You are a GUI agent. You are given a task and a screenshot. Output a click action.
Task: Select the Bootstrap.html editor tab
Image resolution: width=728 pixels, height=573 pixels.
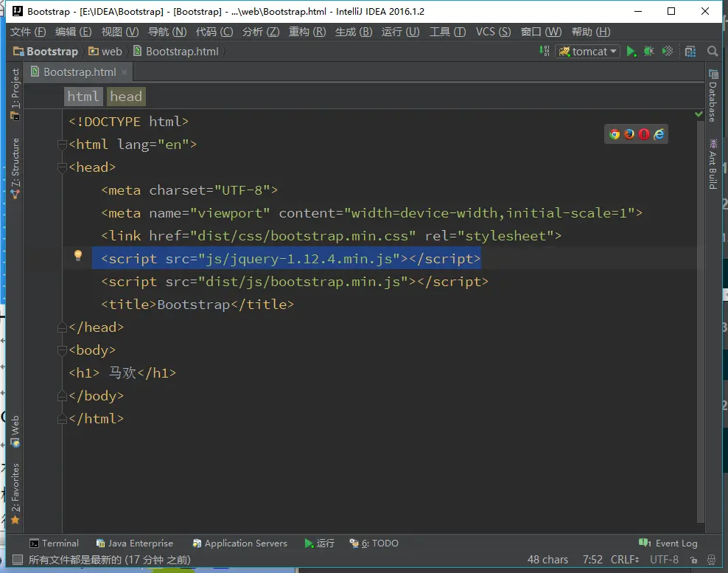79,72
